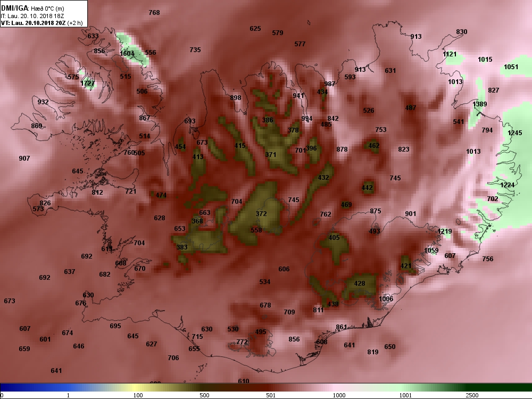Image resolution: width=532 pixels, height=399 pixels.
Task: Click the 1121 map value
Action: pos(450,54)
